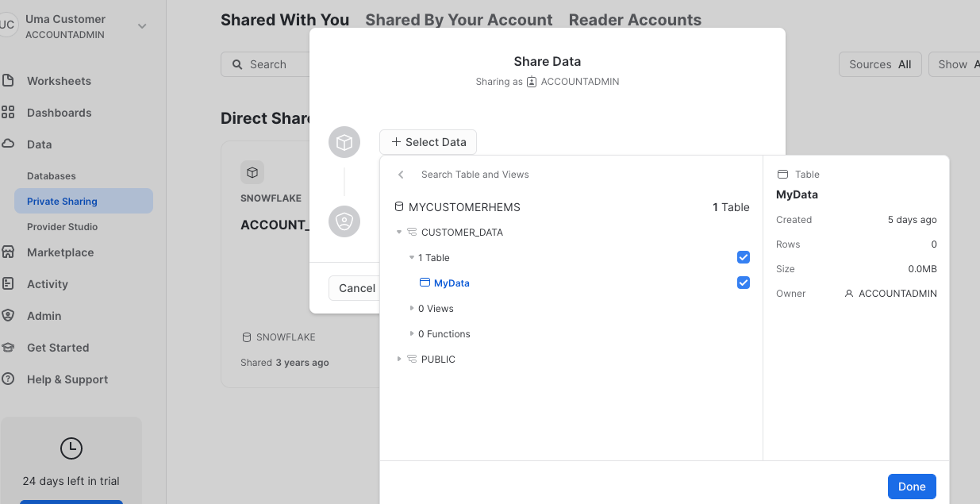Click the shield account icon in Share Data dialog
The width and height of the screenshot is (980, 504).
pos(344,221)
